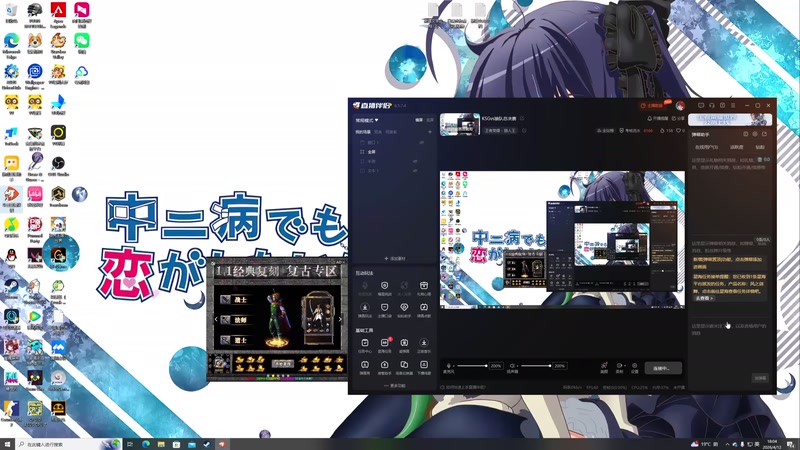Open Microsoft Edge on the taskbar

pyautogui.click(x=146, y=444)
